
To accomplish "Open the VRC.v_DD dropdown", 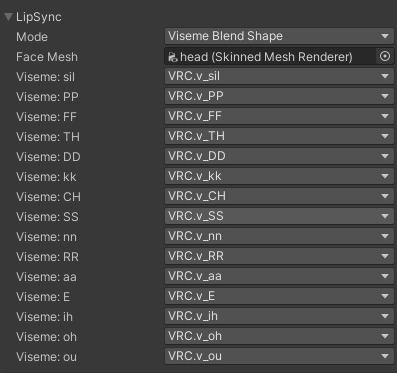I will [x=279, y=156].
